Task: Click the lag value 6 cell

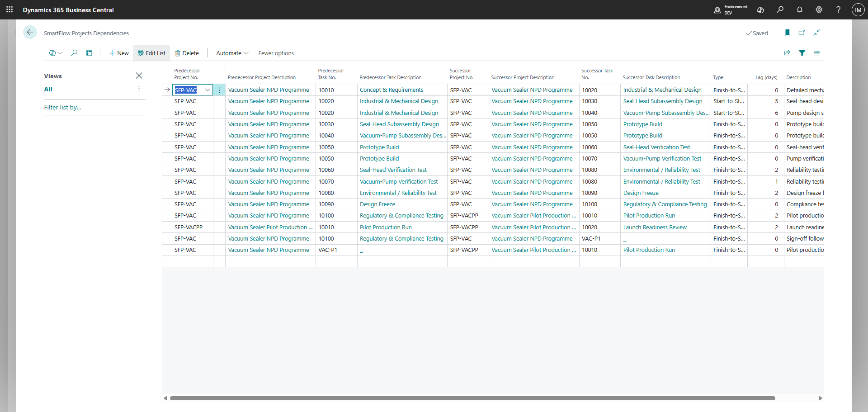Action: (x=765, y=113)
